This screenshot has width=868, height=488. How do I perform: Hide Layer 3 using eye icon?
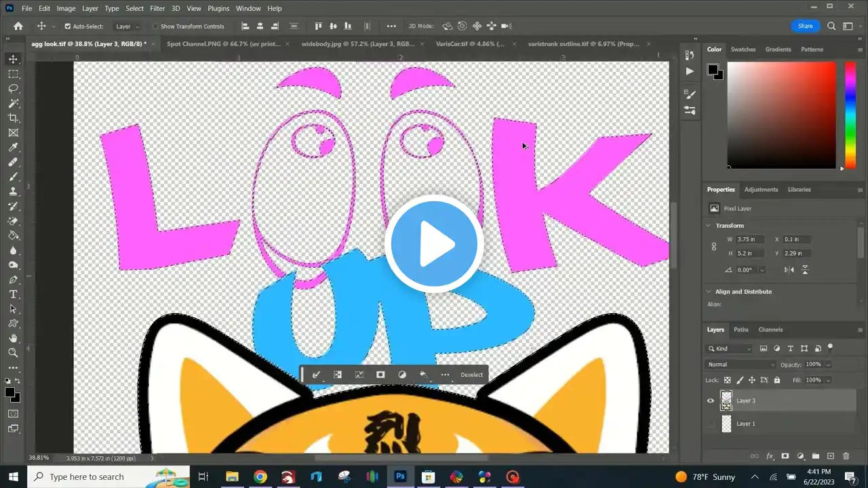point(711,401)
